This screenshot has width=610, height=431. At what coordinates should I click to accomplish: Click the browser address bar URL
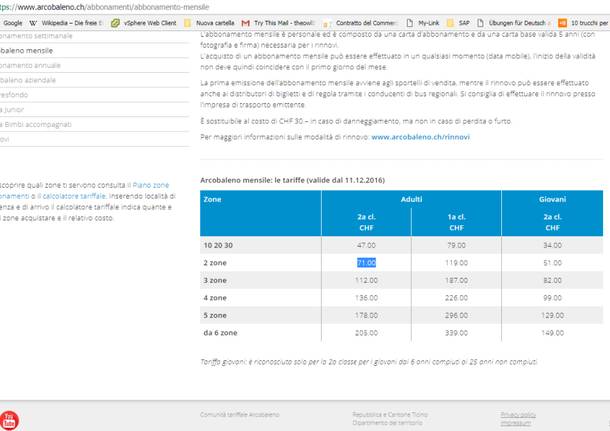coord(105,7)
